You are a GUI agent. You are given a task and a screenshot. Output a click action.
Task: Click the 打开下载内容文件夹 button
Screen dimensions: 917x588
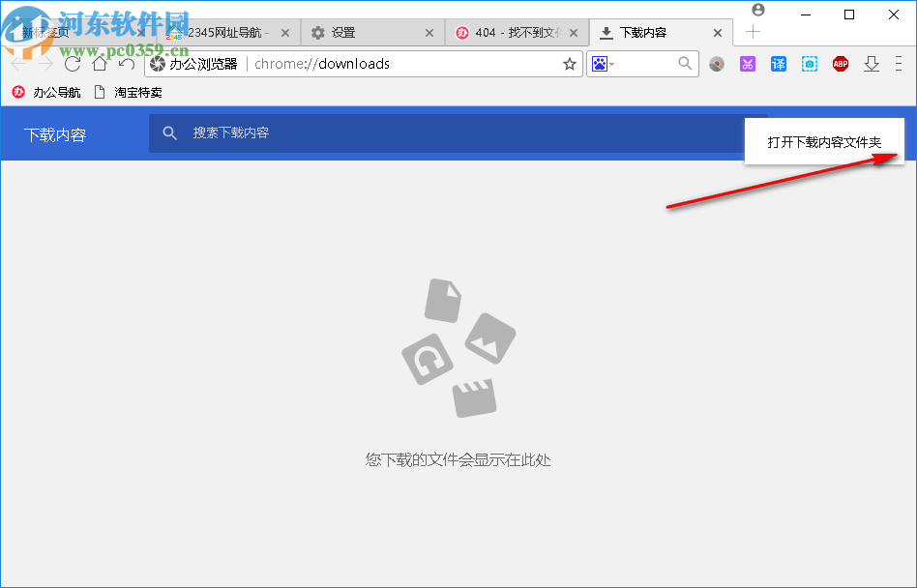pyautogui.click(x=824, y=141)
